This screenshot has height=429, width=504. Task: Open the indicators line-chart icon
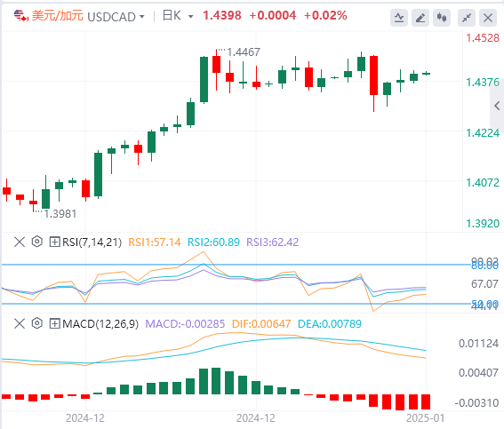(x=399, y=18)
